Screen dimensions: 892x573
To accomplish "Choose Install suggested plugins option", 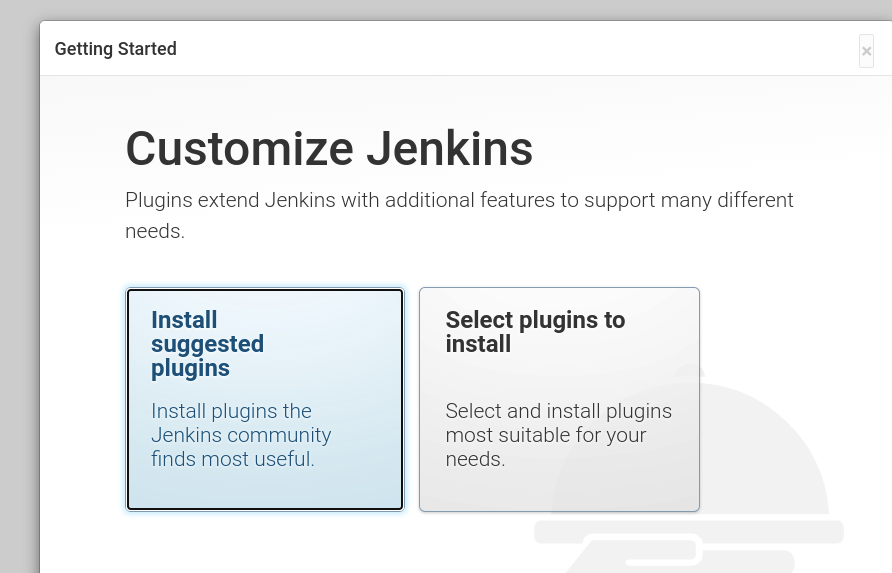I will [265, 399].
